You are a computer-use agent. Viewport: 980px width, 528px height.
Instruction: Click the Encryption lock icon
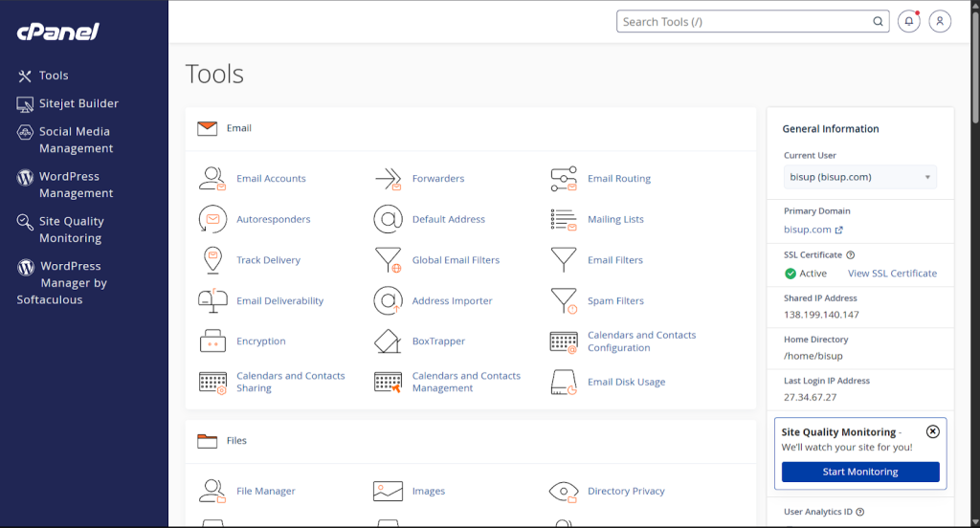(x=212, y=341)
